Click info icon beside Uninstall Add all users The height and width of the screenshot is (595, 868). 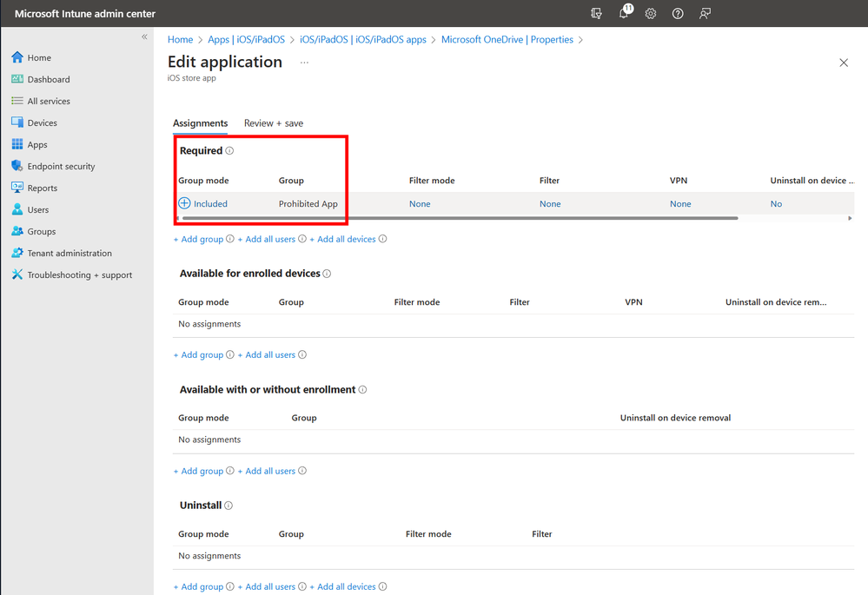[x=302, y=586]
